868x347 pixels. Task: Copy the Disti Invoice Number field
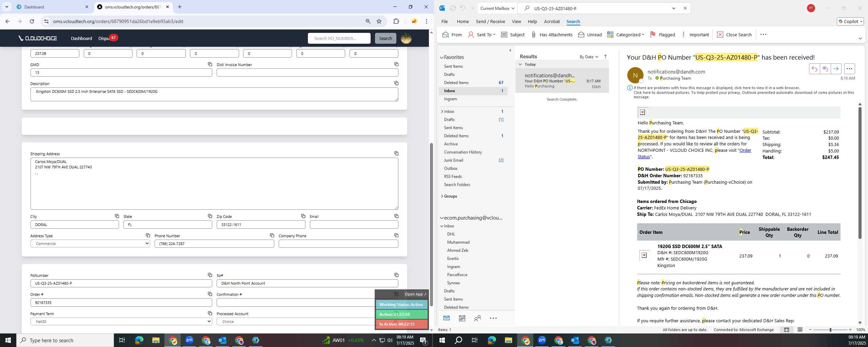click(x=396, y=64)
